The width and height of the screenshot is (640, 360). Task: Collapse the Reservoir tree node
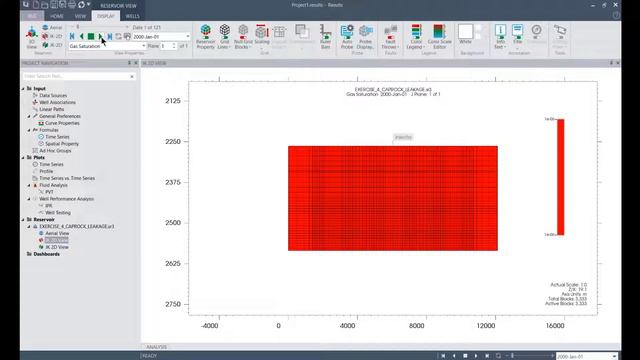[23, 220]
